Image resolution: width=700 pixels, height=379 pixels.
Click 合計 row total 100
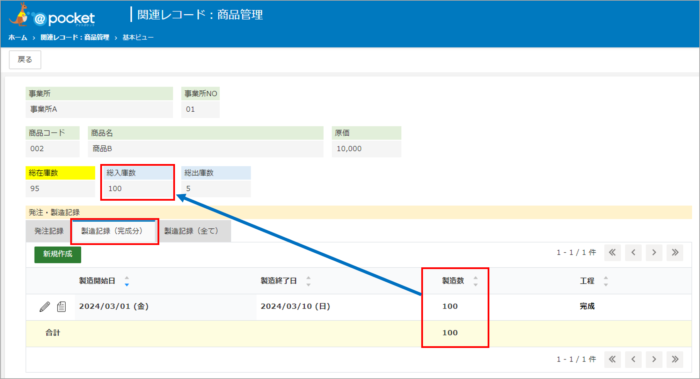(x=450, y=333)
